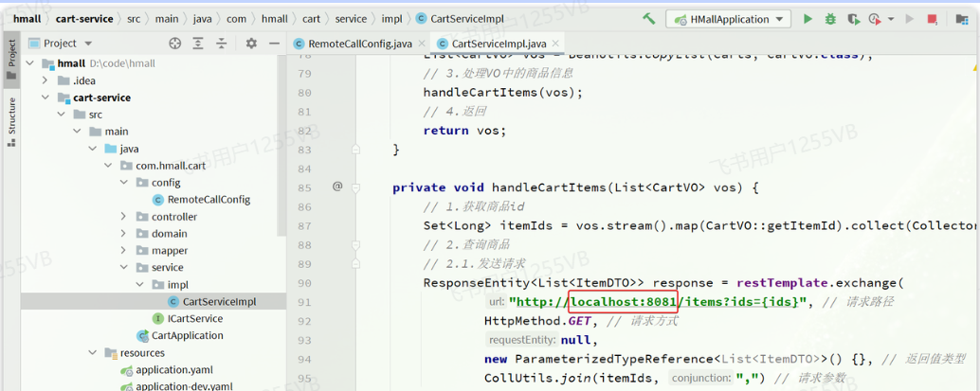Click hmall breadcrumb in navigation bar
This screenshot has width=980, height=391.
pos(25,19)
